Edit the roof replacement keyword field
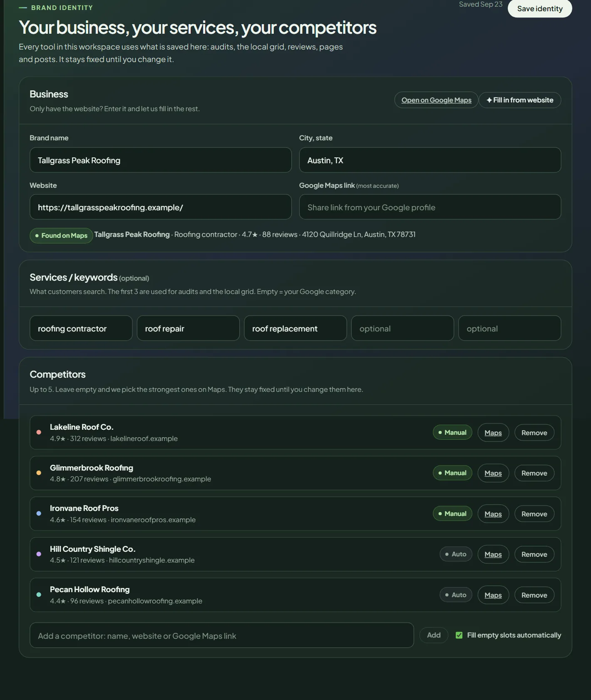This screenshot has width=591, height=700. (295, 328)
